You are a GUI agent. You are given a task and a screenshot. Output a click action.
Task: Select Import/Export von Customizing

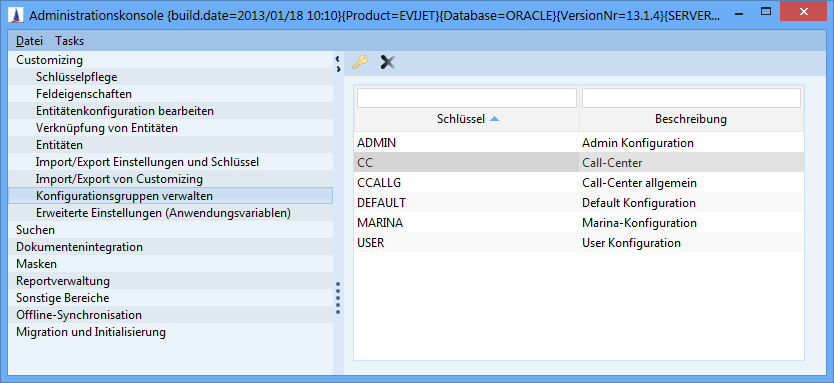[171, 179]
